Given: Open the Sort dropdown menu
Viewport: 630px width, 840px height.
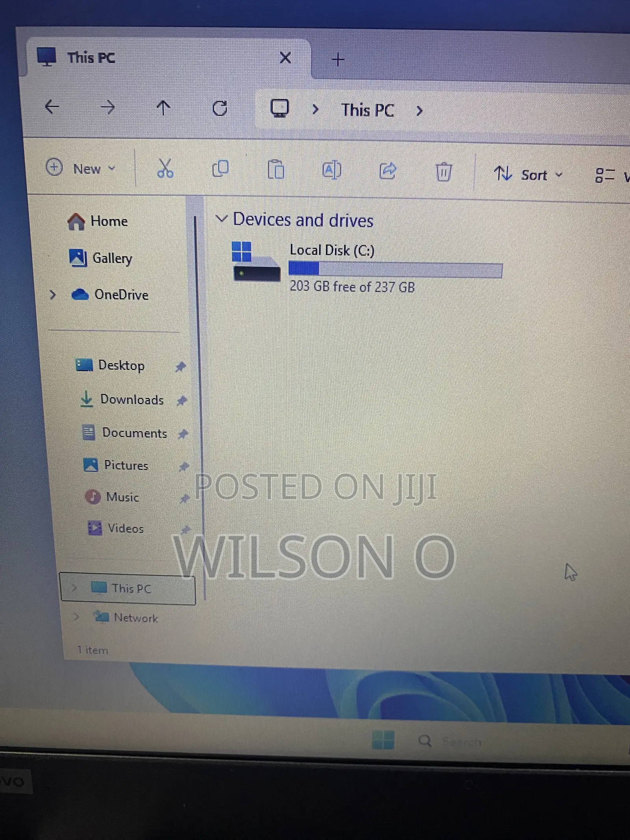Looking at the screenshot, I should tap(528, 174).
